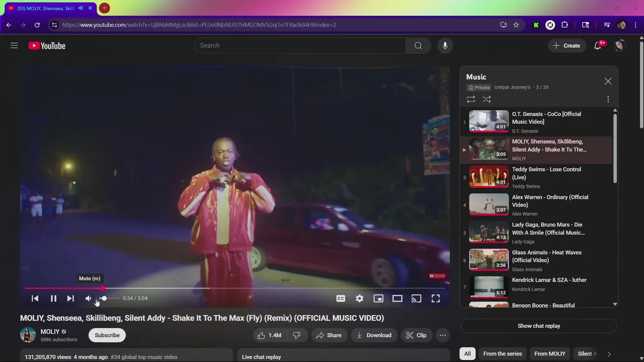Play Alex Warren Ordinary from playlist
The image size is (644, 362).
pos(536,205)
